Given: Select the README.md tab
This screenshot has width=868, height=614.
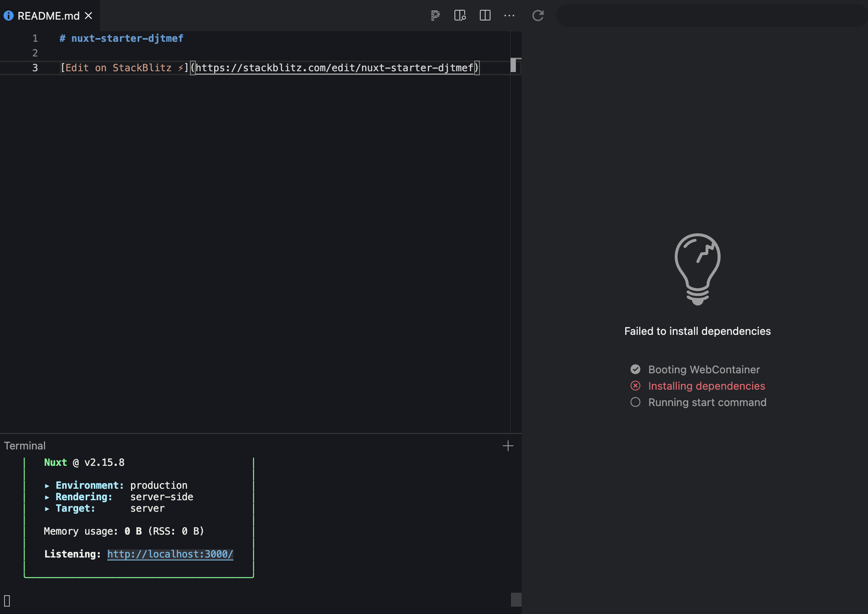Looking at the screenshot, I should 47,16.
